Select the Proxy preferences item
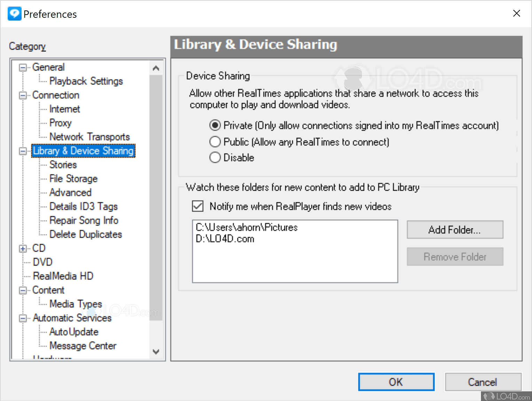The image size is (532, 401). point(61,123)
